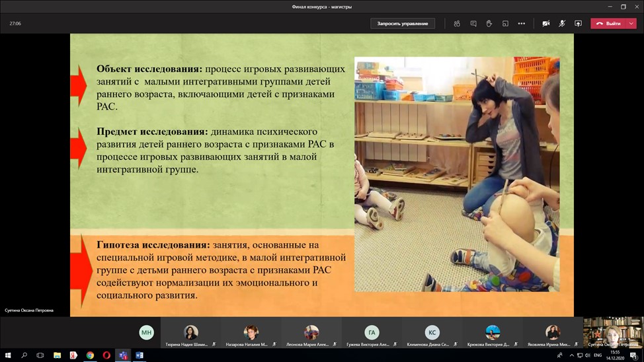Unmute the microphone

[562, 23]
